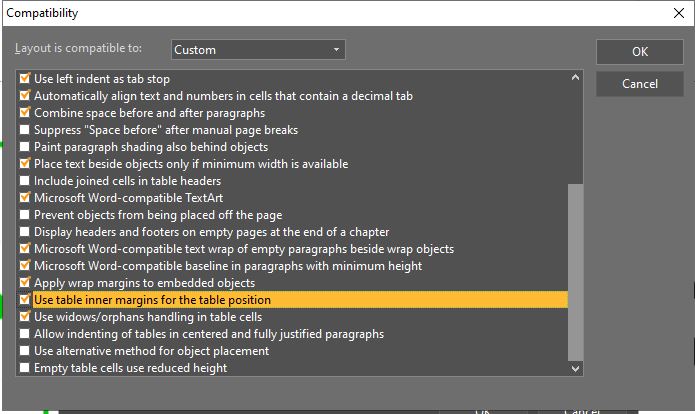The height and width of the screenshot is (414, 695).
Task: Disable 'Combine space before and after paragraphs'
Action: click(x=26, y=113)
